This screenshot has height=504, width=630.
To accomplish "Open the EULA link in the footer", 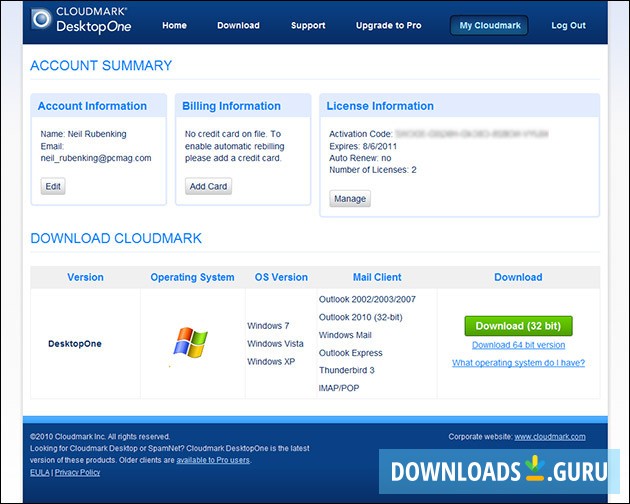I will (x=40, y=472).
